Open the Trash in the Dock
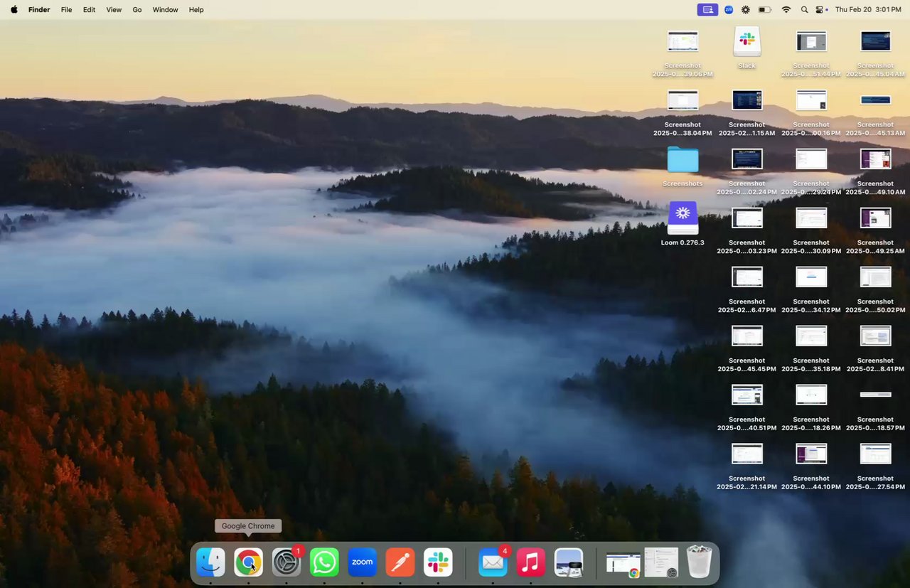Screen dimensions: 910x588 (x=700, y=562)
